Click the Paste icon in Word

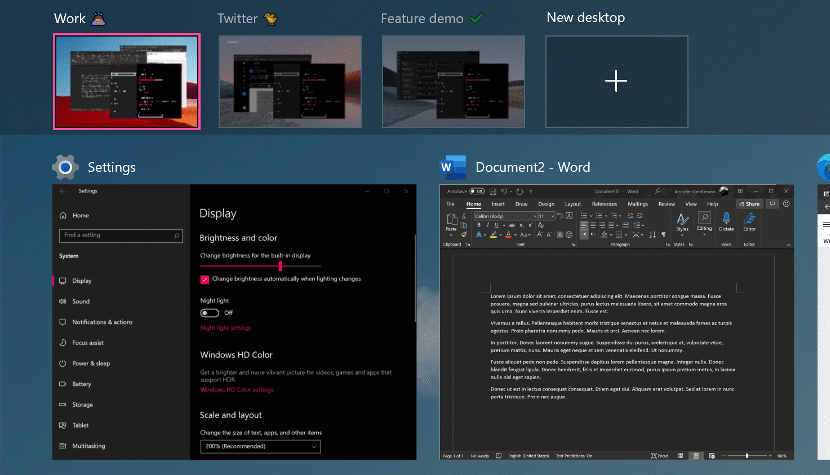pyautogui.click(x=451, y=221)
